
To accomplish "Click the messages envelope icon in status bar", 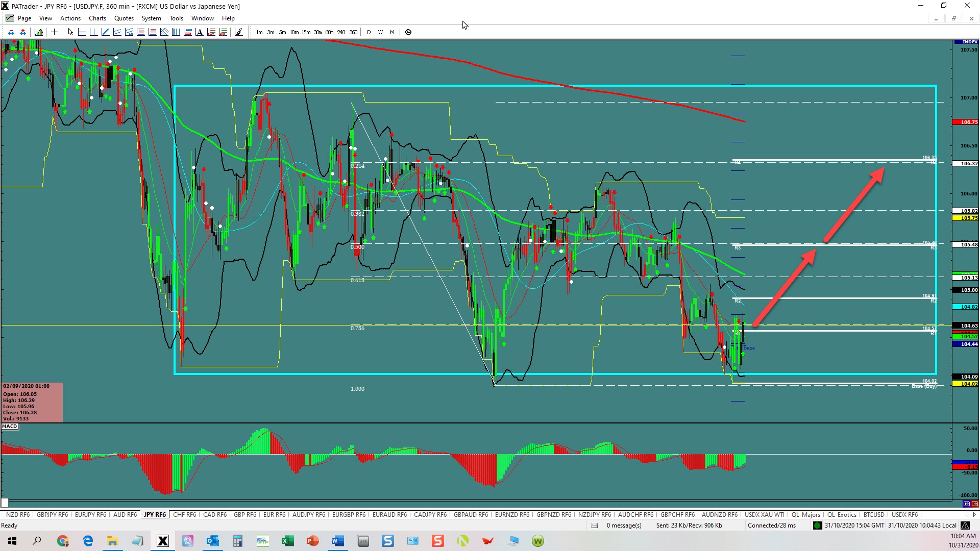I will pyautogui.click(x=594, y=525).
